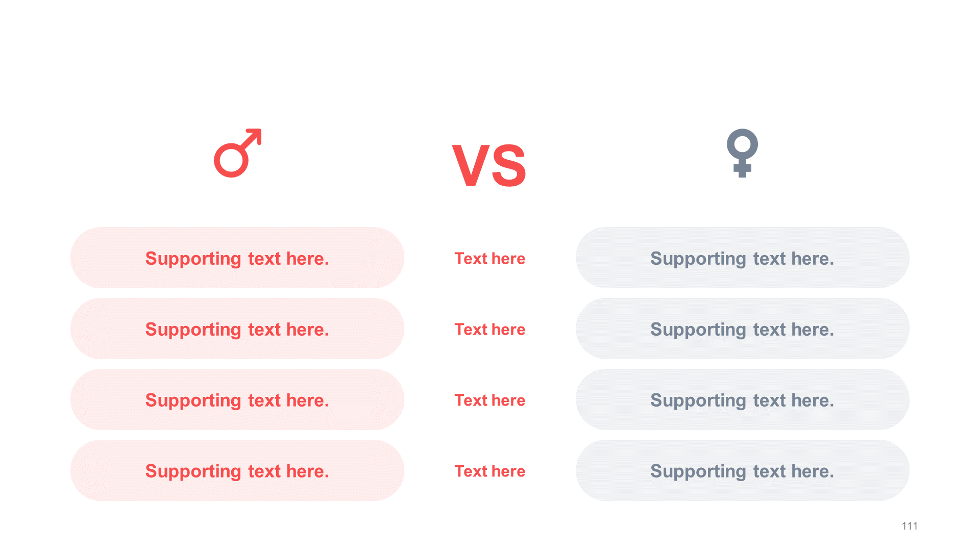Select the fourth gray Supporting text box
The width and height of the screenshot is (980, 551).
click(x=743, y=470)
